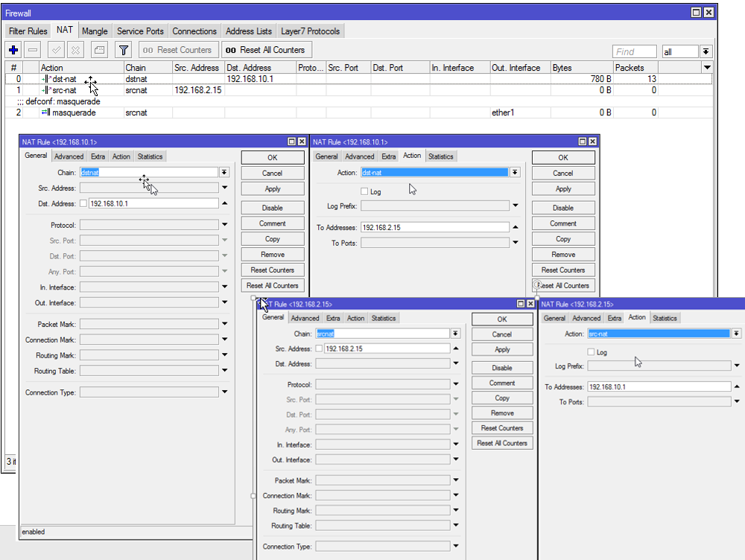Click the column chooser arrow at table header right
Screen dimensions: 745x560
(707, 68)
